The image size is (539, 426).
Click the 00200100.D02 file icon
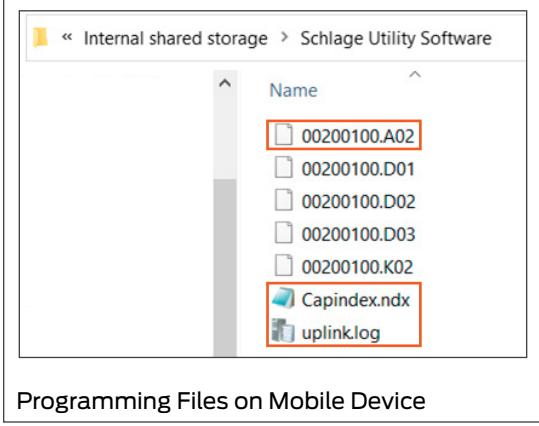click(x=284, y=200)
